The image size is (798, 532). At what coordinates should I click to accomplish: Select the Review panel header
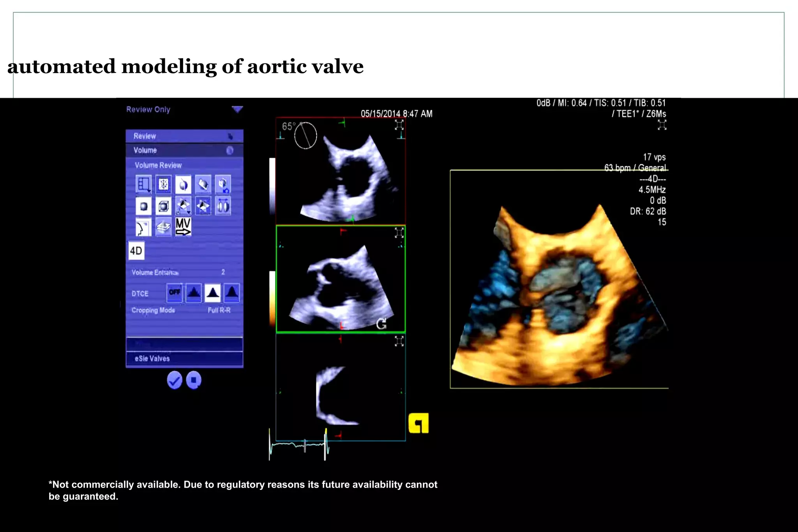pos(184,136)
